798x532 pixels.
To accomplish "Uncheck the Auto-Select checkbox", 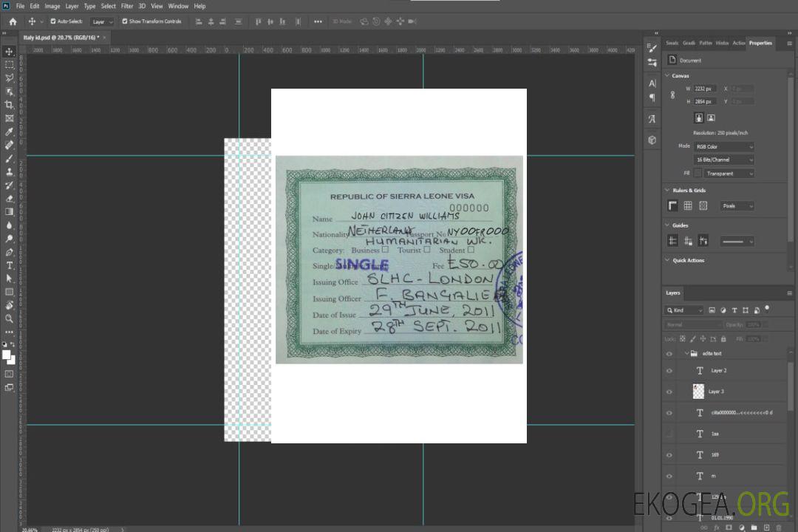I will pos(52,21).
